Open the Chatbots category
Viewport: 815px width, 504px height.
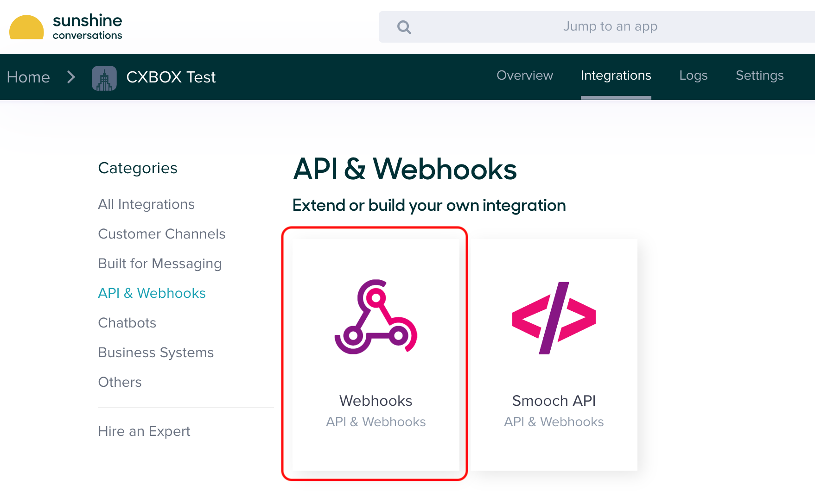tap(127, 323)
